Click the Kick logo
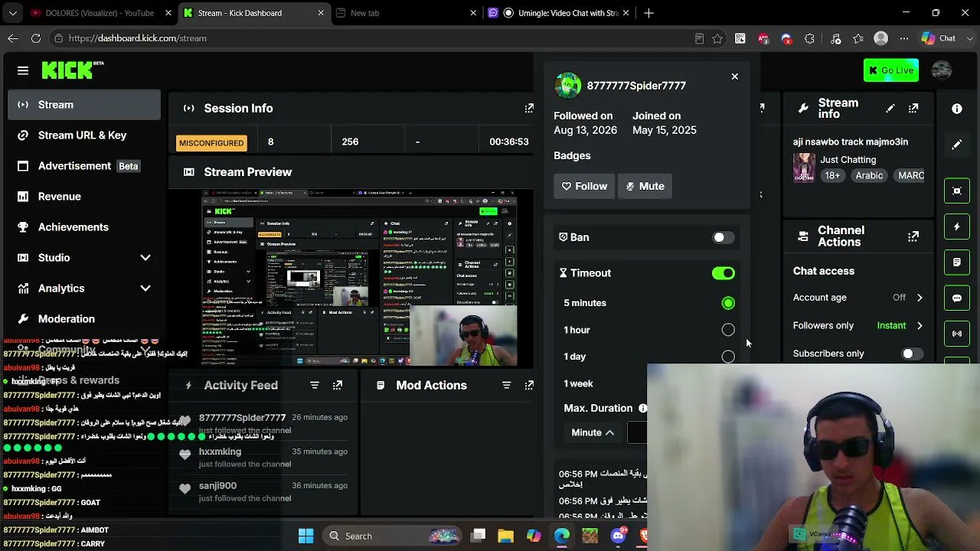This screenshot has width=980, height=551. (x=73, y=70)
